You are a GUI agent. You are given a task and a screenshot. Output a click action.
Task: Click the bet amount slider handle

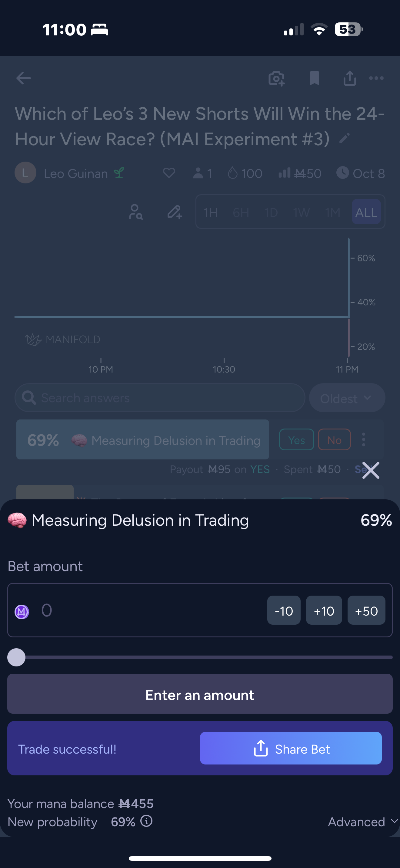click(16, 657)
